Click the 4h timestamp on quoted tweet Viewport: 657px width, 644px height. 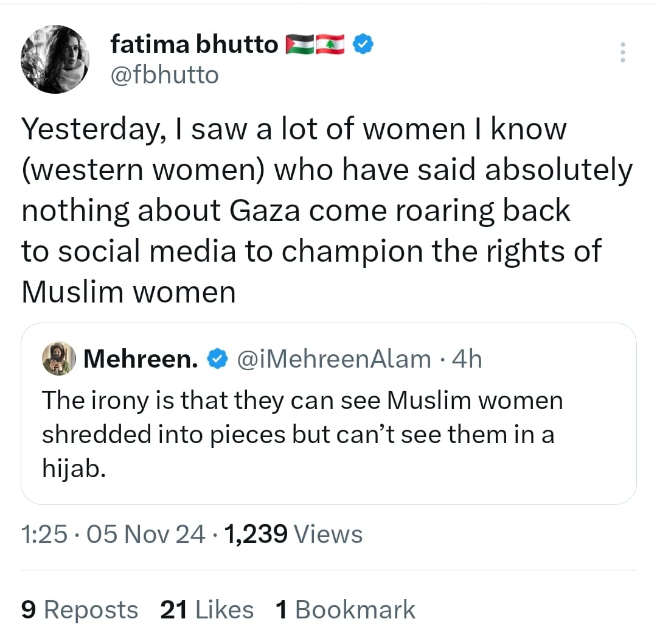tap(467, 359)
